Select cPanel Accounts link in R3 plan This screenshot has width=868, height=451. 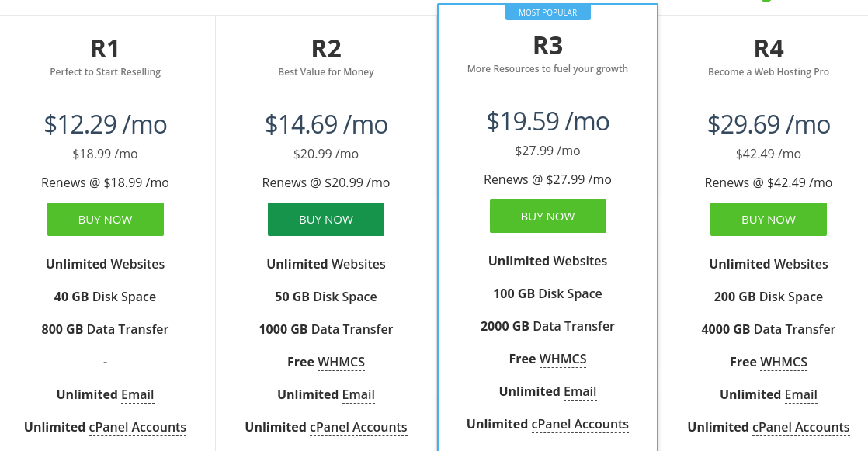tap(580, 424)
